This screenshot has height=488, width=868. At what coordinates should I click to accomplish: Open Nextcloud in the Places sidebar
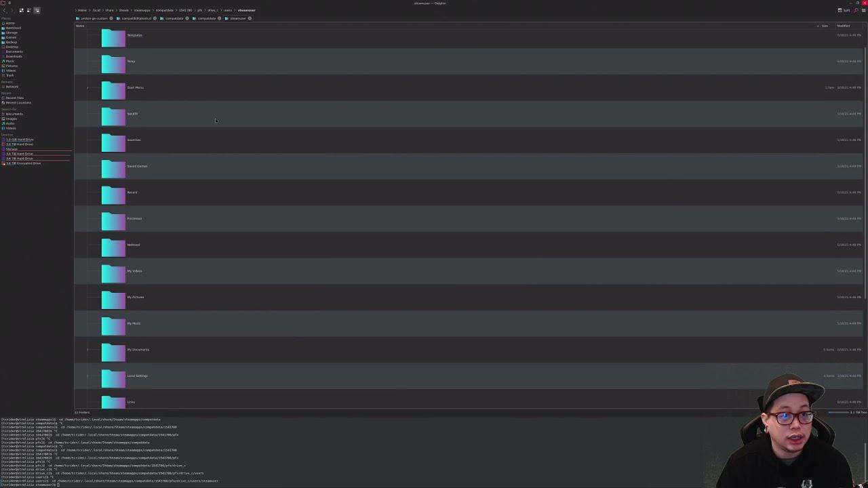tap(12, 28)
